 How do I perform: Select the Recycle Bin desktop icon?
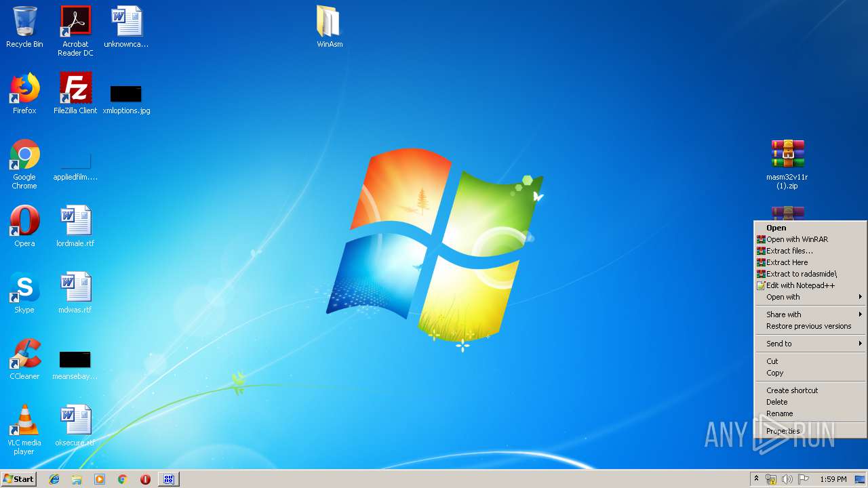(24, 27)
